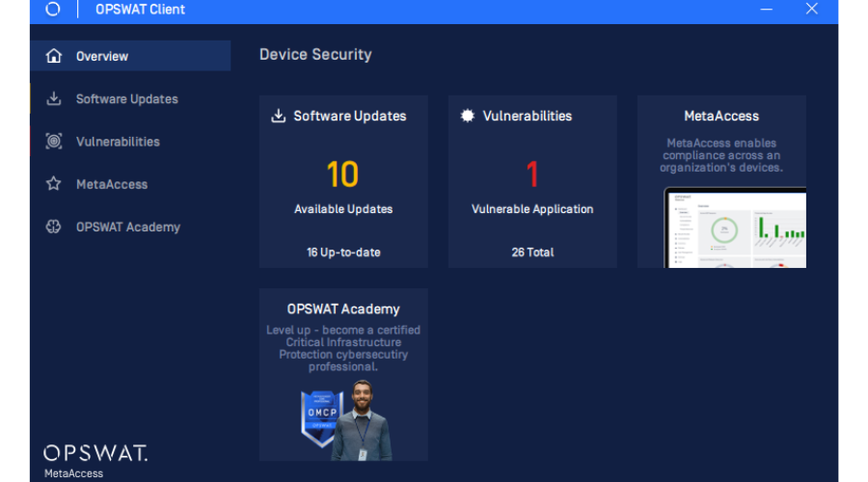868x482 pixels.
Task: Open MetaAccess from the sidebar
Action: 130,184
